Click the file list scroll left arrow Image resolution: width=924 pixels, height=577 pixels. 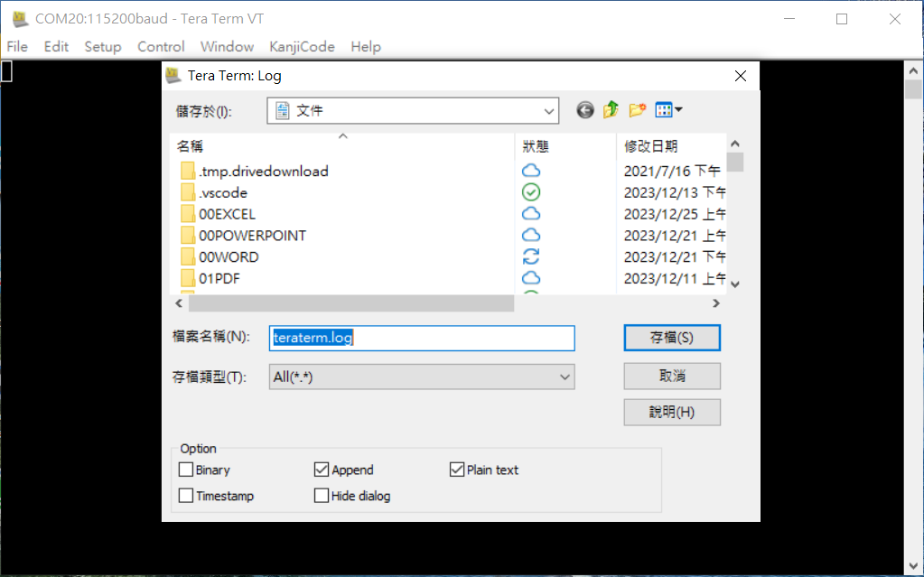(x=179, y=303)
